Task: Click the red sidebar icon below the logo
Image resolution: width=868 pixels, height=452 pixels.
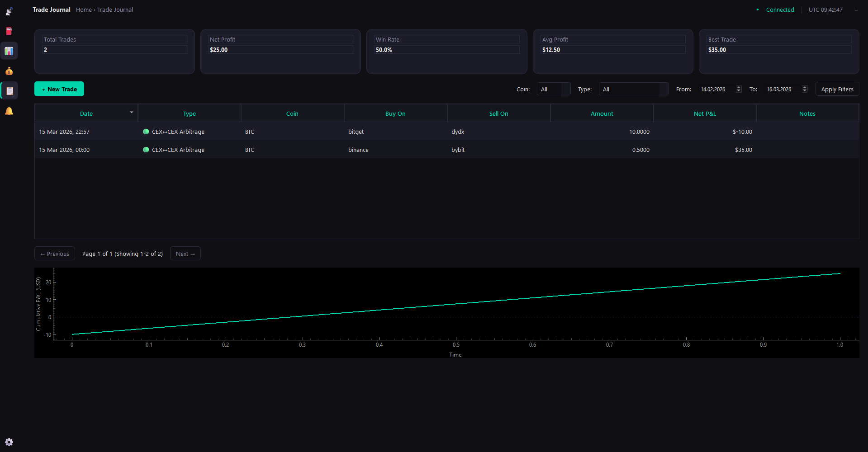Action: click(9, 31)
